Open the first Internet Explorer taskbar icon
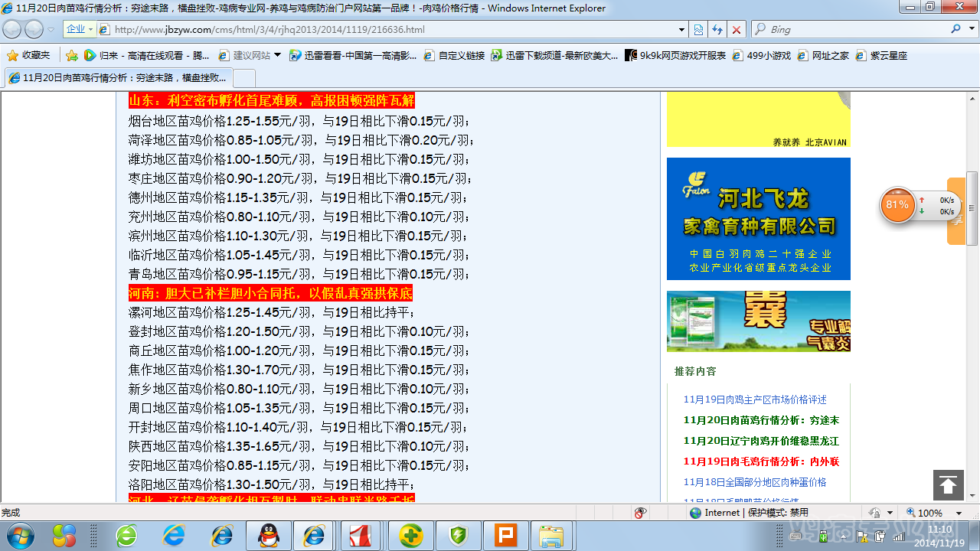 (175, 536)
